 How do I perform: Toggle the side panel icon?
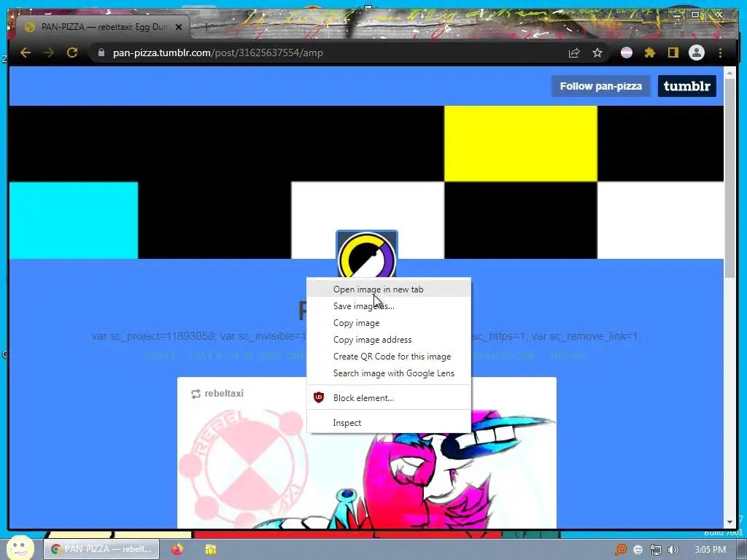tap(673, 52)
